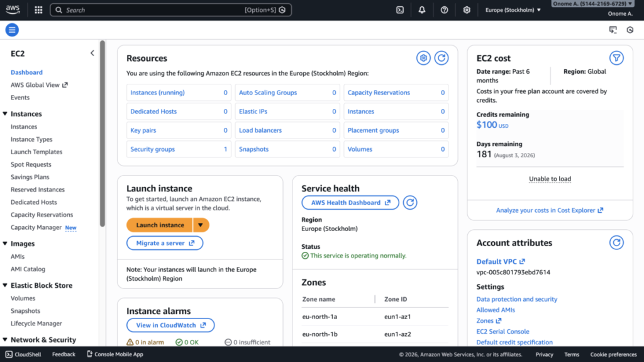This screenshot has height=362, width=644.
Task: Open the notifications bell
Action: (x=422, y=10)
